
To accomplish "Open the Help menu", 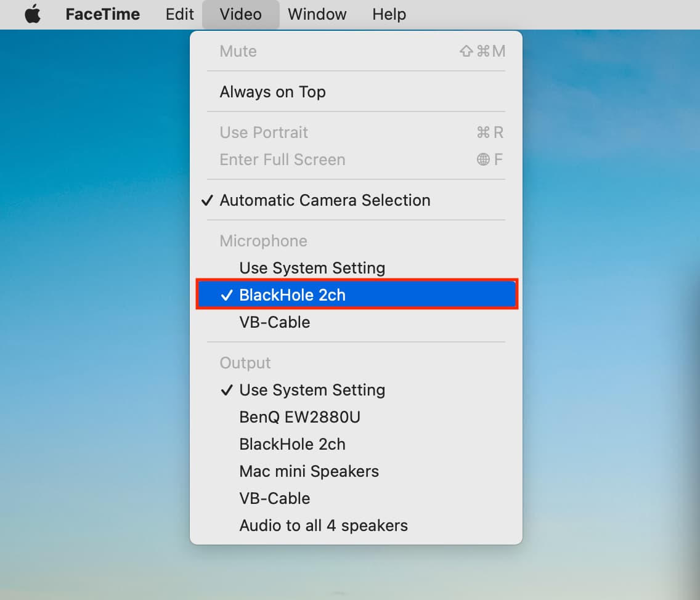I will [389, 14].
